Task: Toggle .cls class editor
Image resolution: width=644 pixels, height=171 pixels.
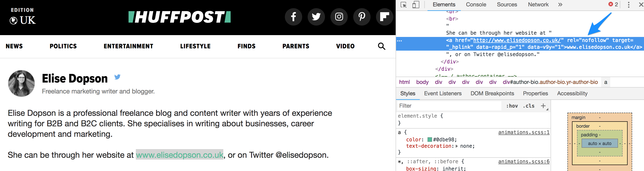Action: pos(528,106)
